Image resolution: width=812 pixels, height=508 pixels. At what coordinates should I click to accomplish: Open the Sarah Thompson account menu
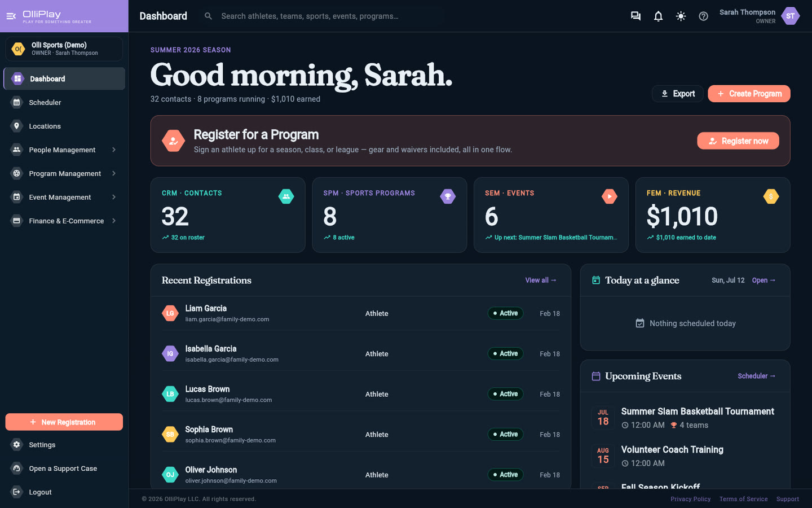[760, 16]
